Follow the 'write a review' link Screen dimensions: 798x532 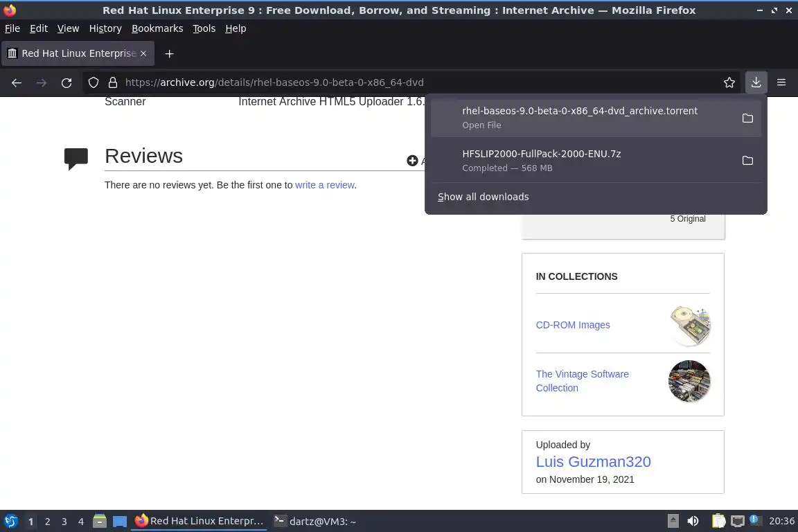[325, 186]
